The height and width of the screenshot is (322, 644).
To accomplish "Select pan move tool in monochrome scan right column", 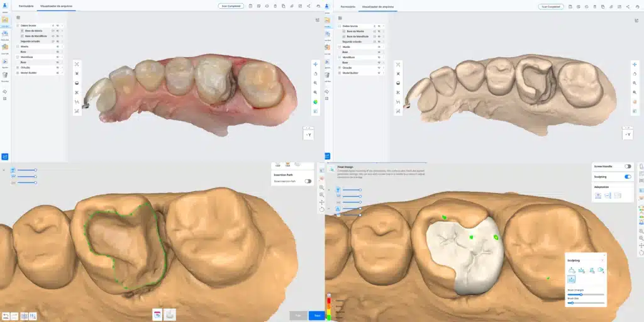I will (635, 65).
